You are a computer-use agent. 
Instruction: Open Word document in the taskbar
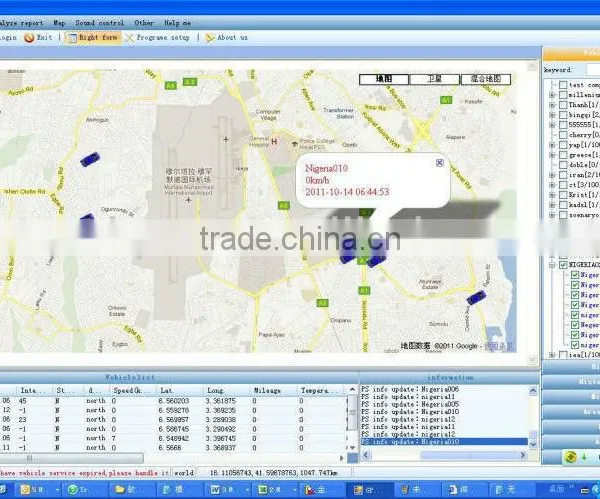(226, 489)
